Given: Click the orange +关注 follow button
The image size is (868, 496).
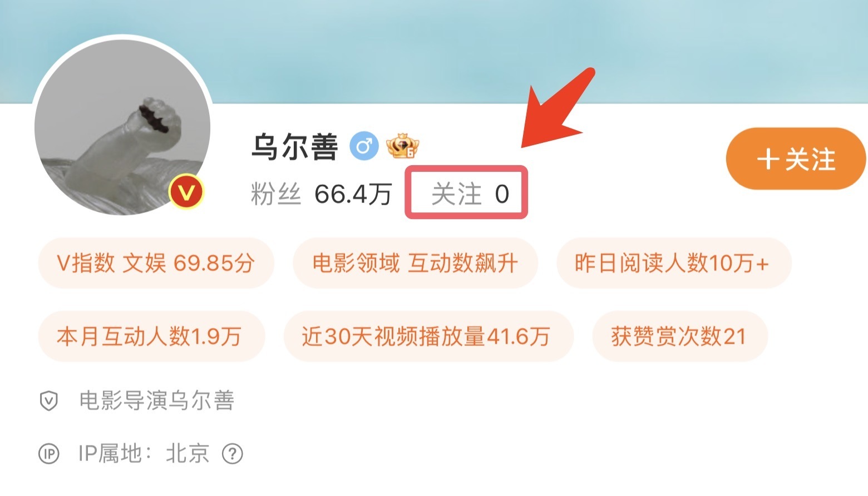Looking at the screenshot, I should click(x=796, y=159).
